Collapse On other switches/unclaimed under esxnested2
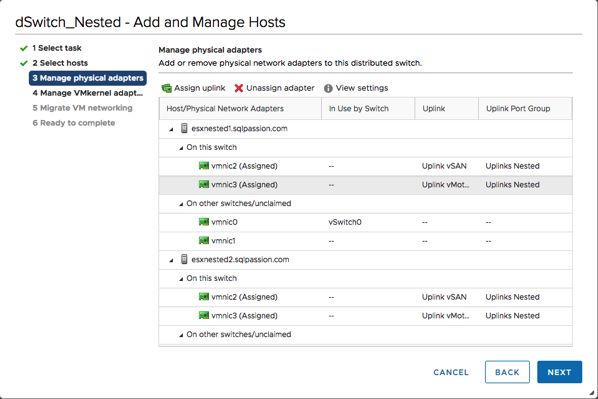Screen dimensions: 598x399 pos(181,335)
